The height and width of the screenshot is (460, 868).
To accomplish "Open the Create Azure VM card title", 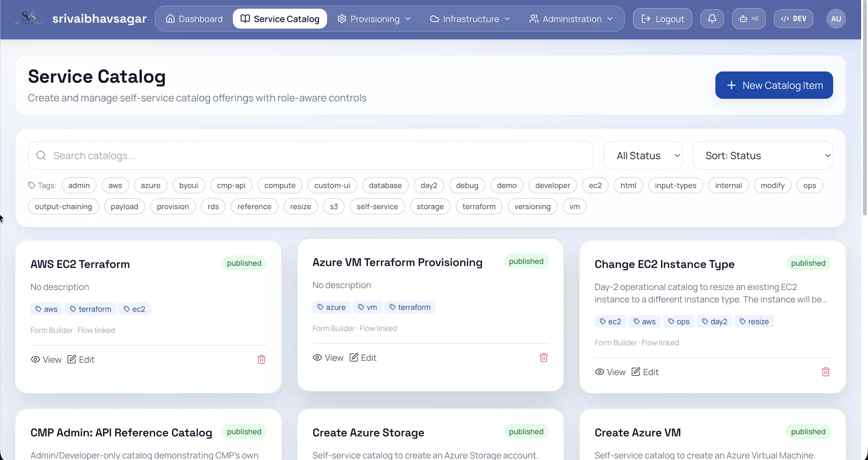I will point(638,432).
